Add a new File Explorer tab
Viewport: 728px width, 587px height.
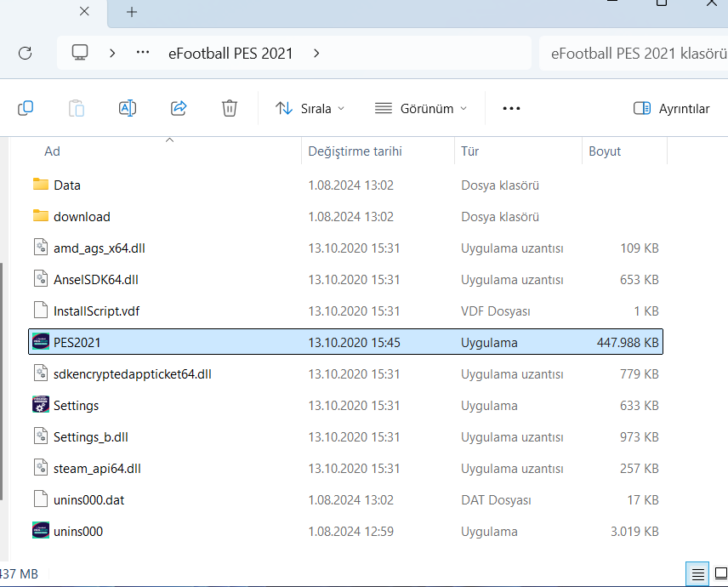132,12
